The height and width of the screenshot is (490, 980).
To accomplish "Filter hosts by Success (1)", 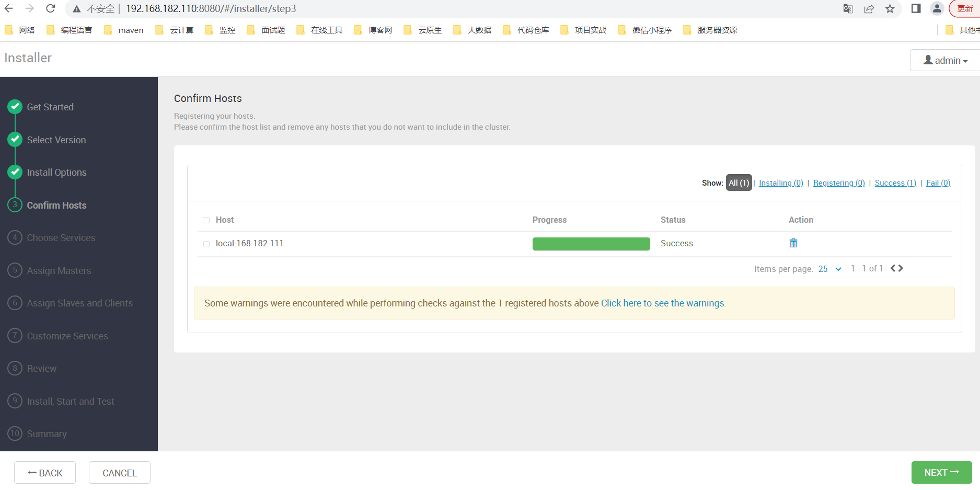I will tap(895, 183).
